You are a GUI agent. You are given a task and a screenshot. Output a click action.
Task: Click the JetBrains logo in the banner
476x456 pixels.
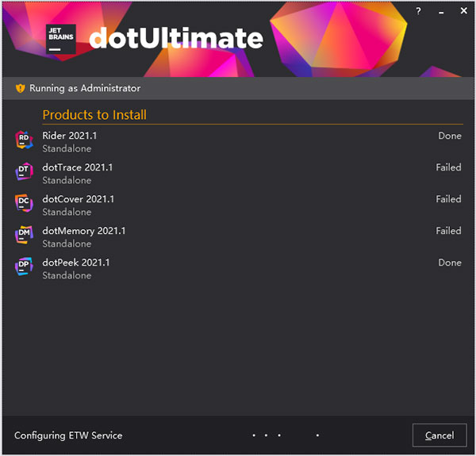61,39
